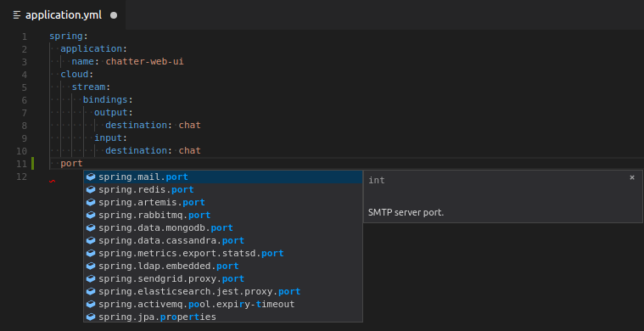The image size is (644, 331).
Task: Choose spring.data.cassandra.port suggestion
Action: [x=223, y=241]
